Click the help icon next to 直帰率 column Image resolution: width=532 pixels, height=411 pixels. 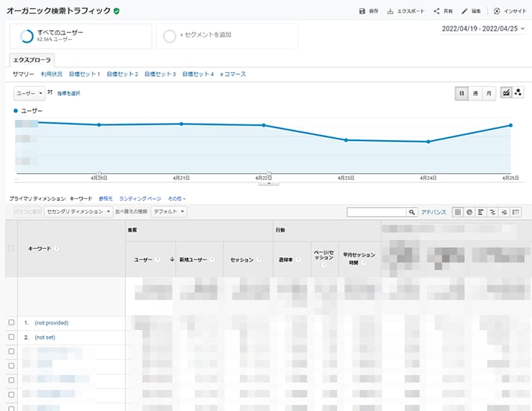(298, 259)
